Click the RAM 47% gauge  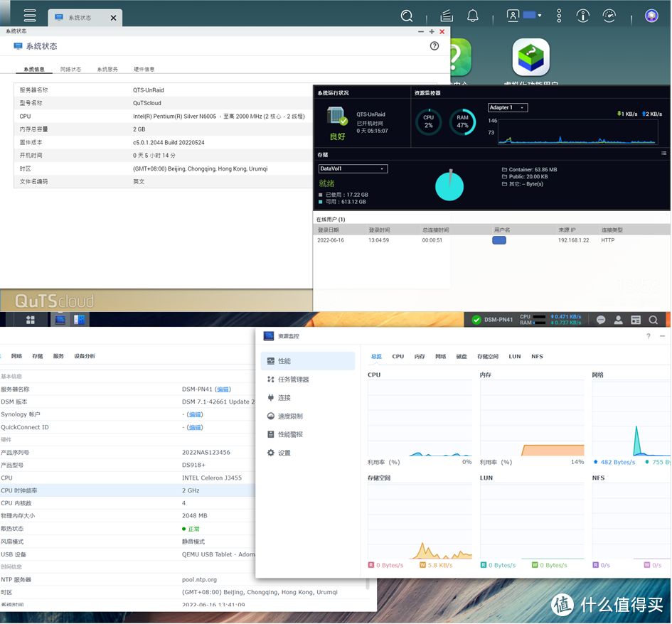(x=462, y=122)
